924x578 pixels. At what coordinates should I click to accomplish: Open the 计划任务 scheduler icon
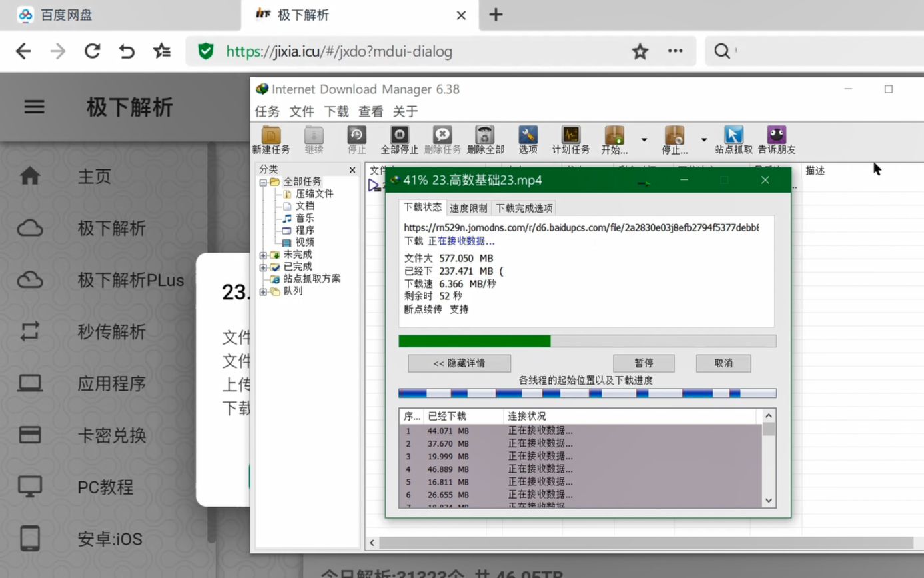(x=571, y=140)
